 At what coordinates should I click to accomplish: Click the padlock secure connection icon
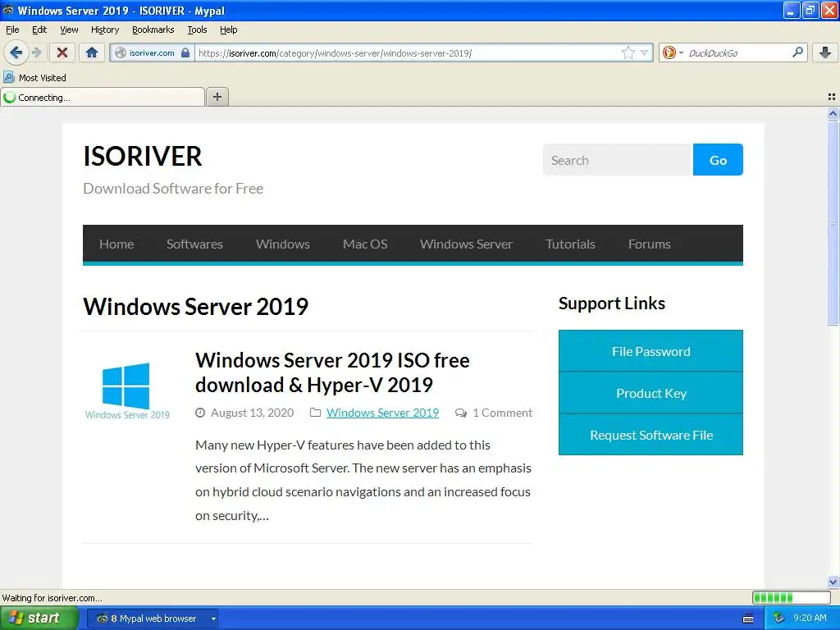[185, 52]
